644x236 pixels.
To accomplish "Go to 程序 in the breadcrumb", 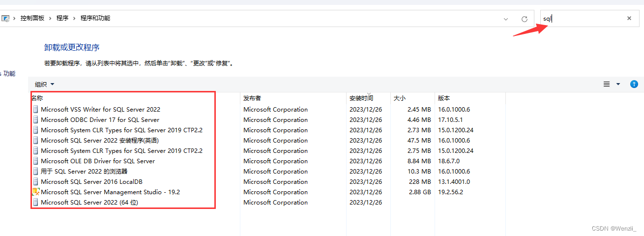I will (x=62, y=18).
